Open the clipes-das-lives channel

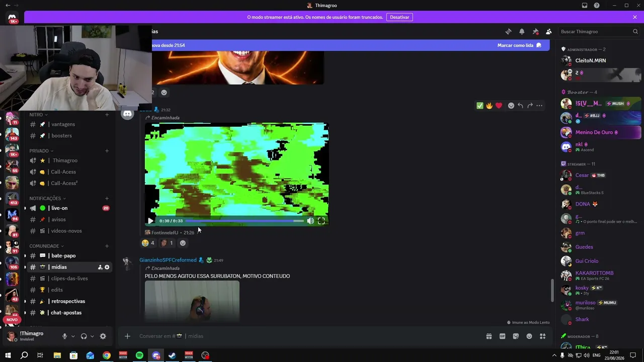69,279
